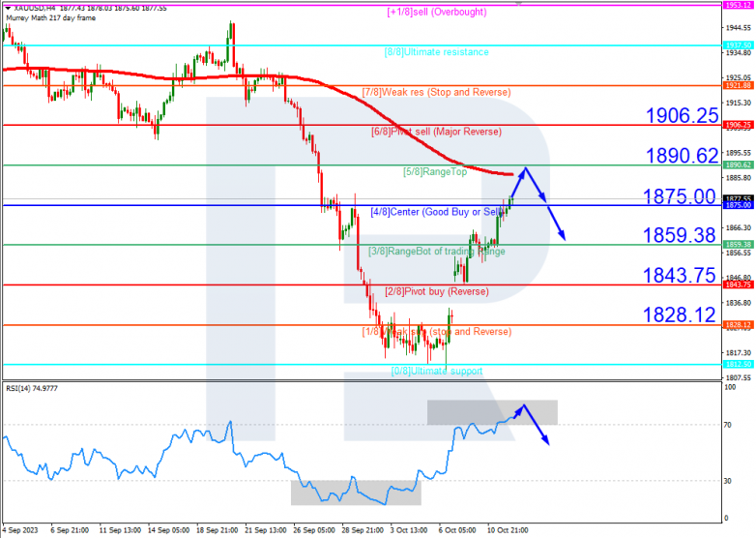Select the [7/8]Weak res (Stop and Reverse) label

(x=436, y=92)
